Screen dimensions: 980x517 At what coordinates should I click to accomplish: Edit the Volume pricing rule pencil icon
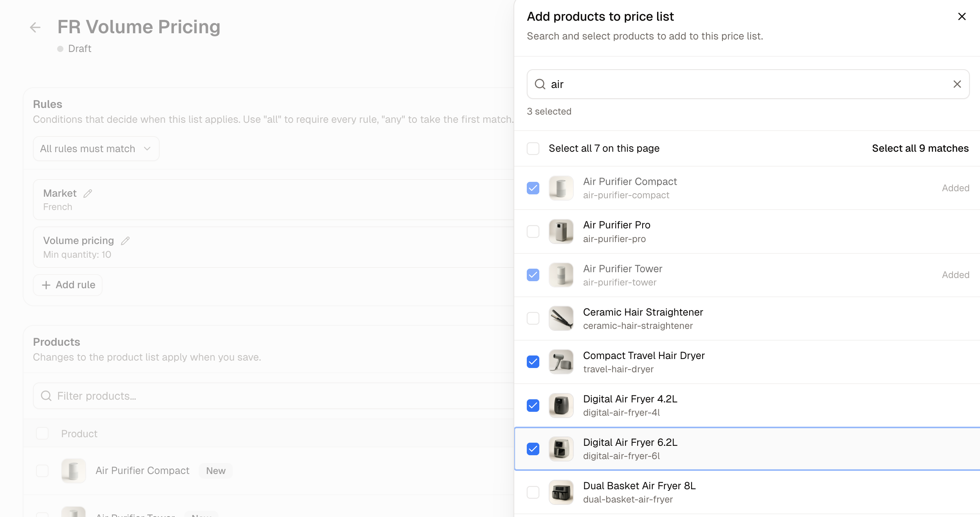[x=125, y=241]
